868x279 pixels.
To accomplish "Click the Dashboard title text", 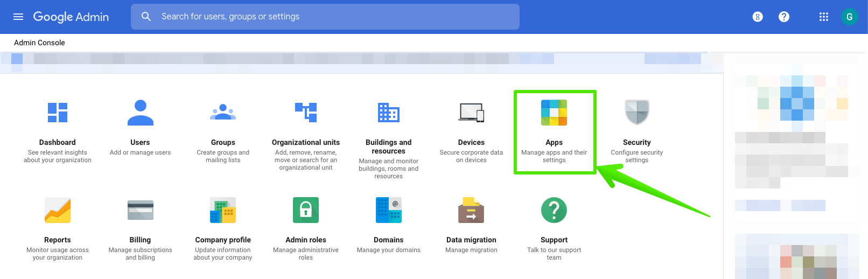I will click(58, 142).
